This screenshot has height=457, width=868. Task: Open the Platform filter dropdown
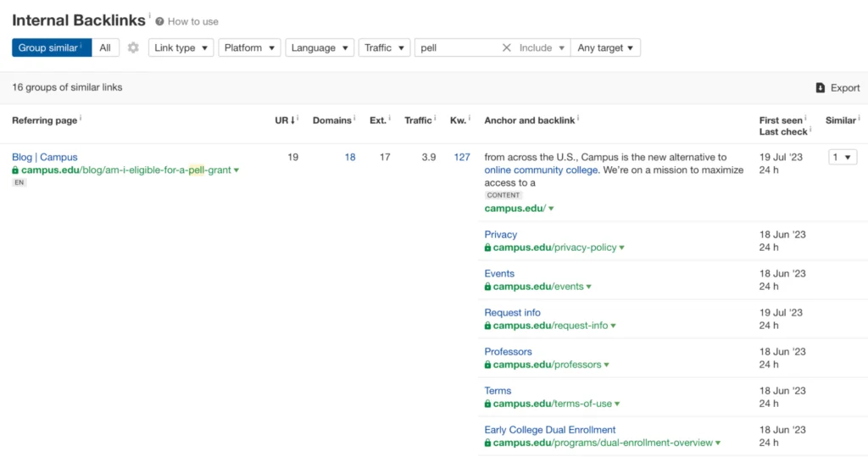pos(250,47)
